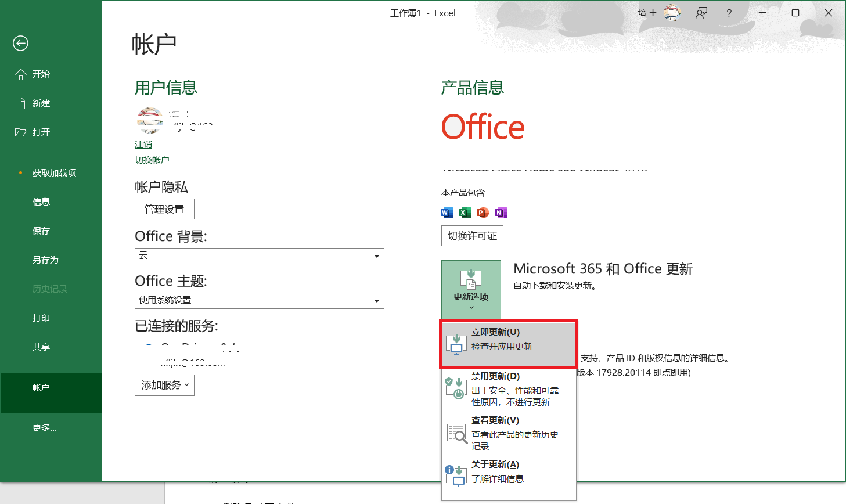Select 共享 in the sidebar
The image size is (846, 504).
[51, 347]
